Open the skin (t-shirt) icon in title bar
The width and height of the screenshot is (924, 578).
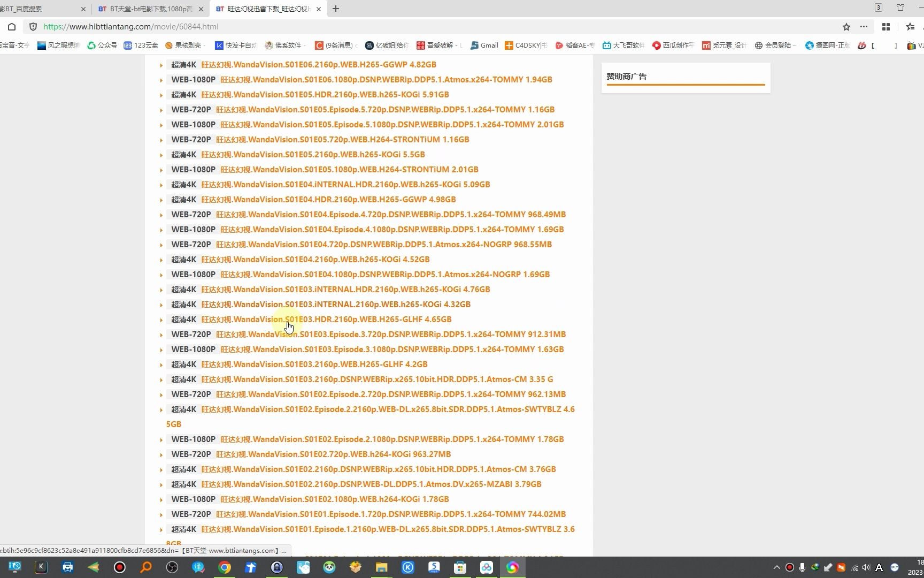click(900, 7)
